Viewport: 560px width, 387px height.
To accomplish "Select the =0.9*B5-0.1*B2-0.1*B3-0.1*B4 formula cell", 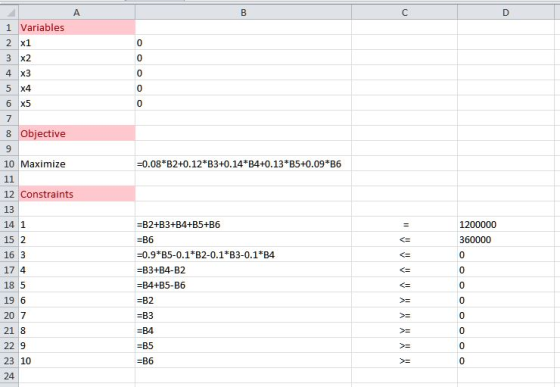I will click(243, 255).
